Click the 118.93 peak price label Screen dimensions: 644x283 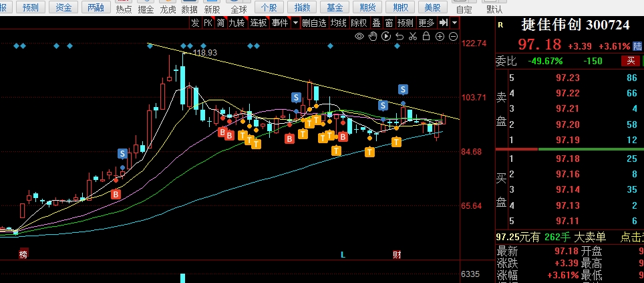click(x=205, y=53)
